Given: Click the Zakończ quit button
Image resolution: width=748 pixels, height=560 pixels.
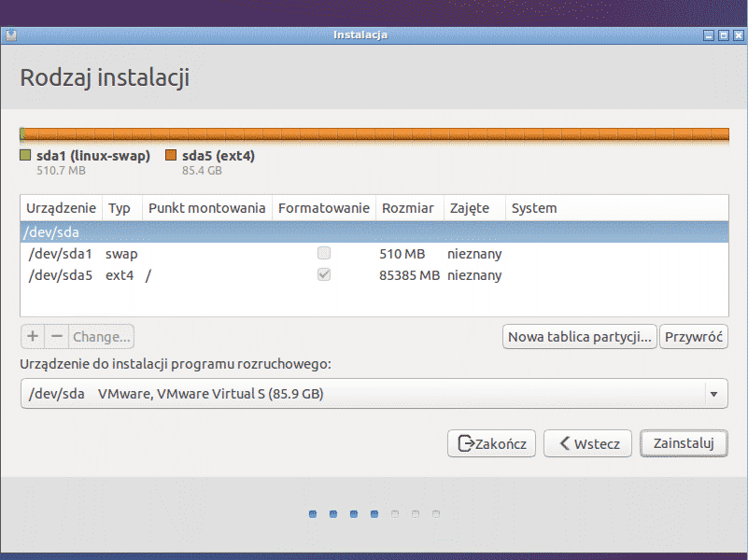Looking at the screenshot, I should 492,443.
